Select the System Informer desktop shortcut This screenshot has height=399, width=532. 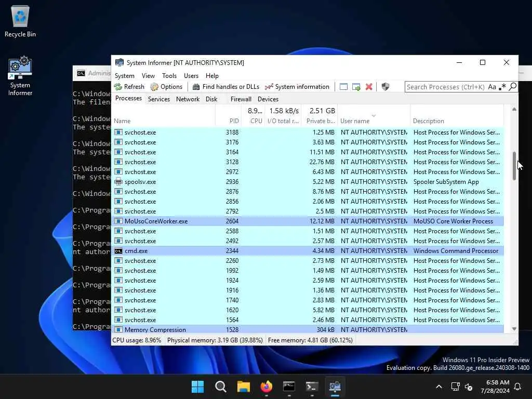pos(20,76)
